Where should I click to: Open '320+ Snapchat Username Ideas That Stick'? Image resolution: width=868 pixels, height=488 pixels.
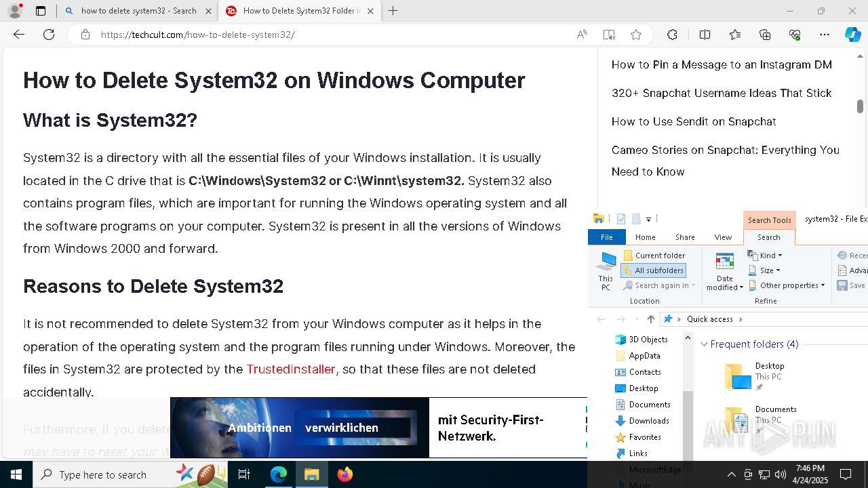(x=722, y=93)
